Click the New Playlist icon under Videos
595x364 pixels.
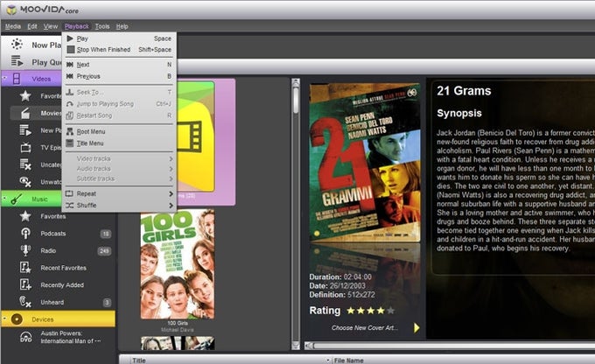[x=25, y=130]
